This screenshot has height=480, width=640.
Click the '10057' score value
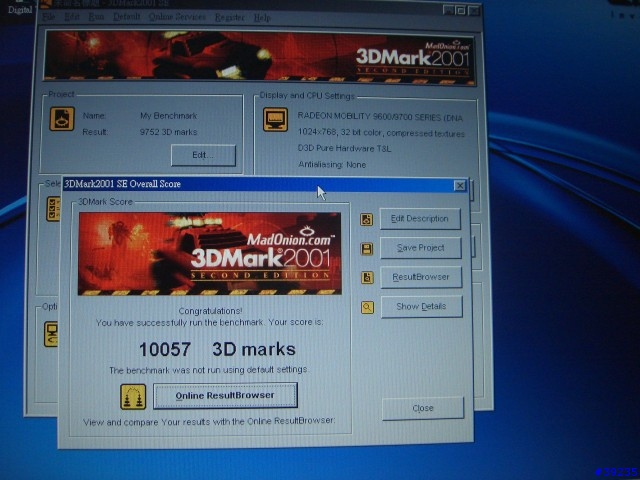165,349
